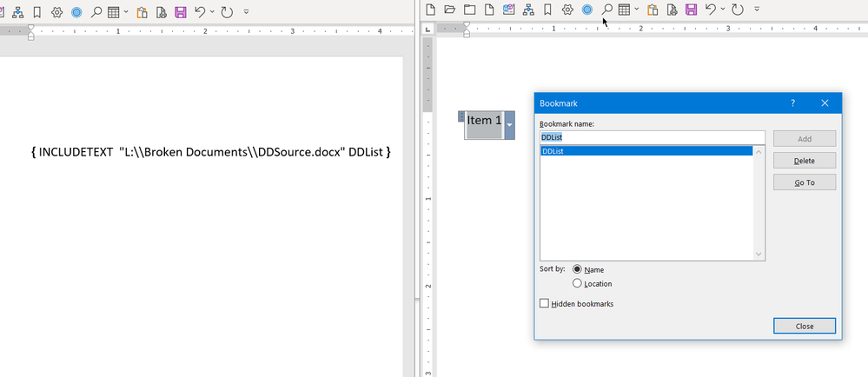Enable the Hidden bookmarks checkbox
The image size is (868, 377).
(545, 303)
